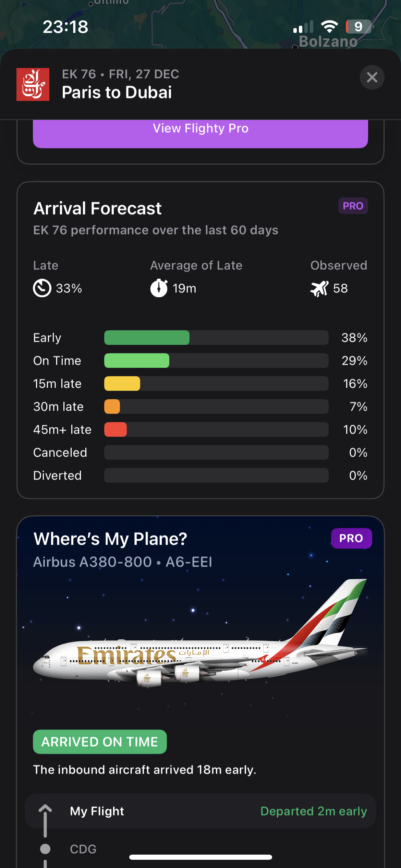Tap the PRO badge on Where's My Plane

(x=351, y=538)
